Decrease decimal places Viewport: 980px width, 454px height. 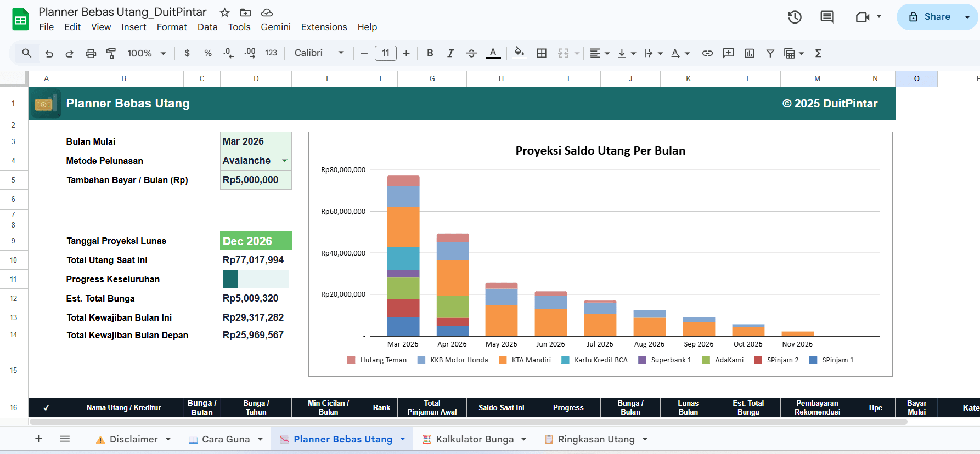coord(229,53)
